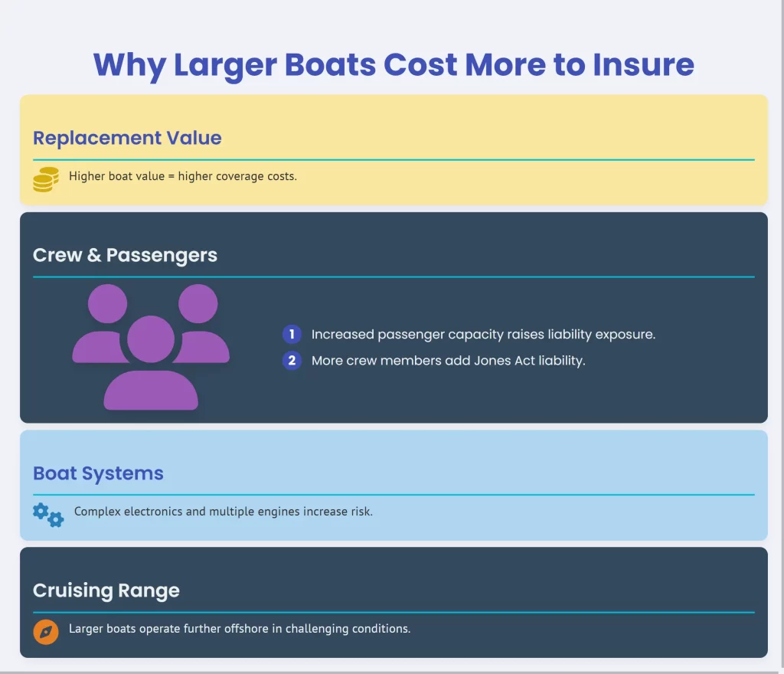Click the blue gears icon
The width and height of the screenshot is (784, 674).
48,514
